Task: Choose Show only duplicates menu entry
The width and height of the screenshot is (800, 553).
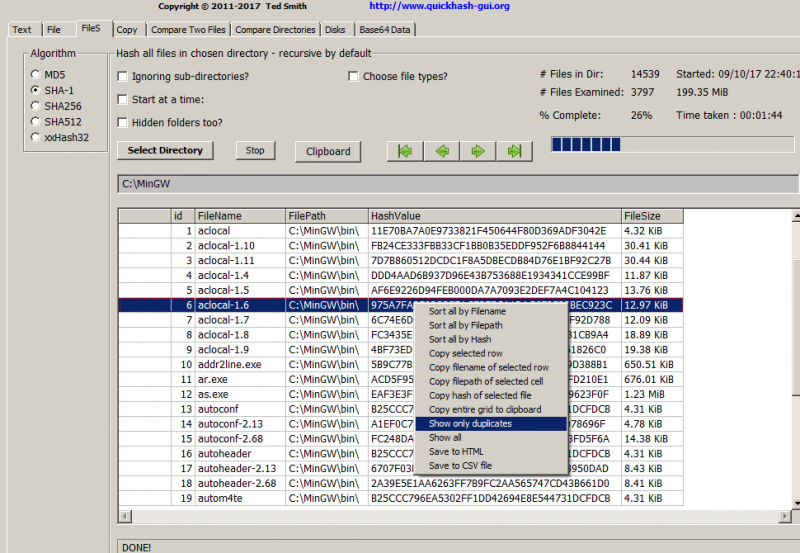Action: pyautogui.click(x=470, y=424)
